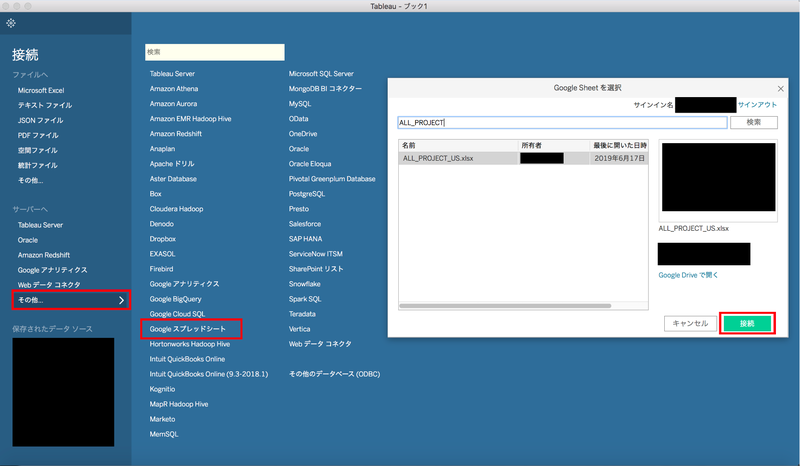The width and height of the screenshot is (800, 466).
Task: Select Microsoft SQL Server connector
Action: coord(321,74)
